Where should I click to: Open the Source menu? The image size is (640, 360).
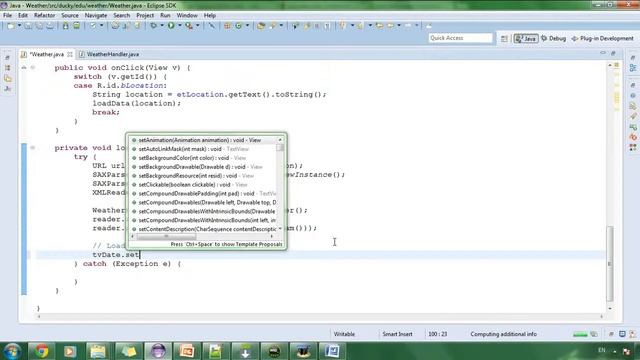coord(70,16)
